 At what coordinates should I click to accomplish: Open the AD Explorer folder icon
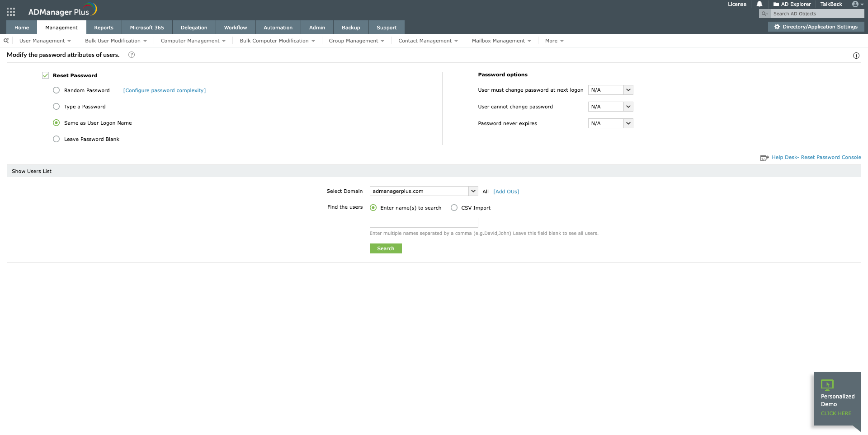(x=776, y=4)
